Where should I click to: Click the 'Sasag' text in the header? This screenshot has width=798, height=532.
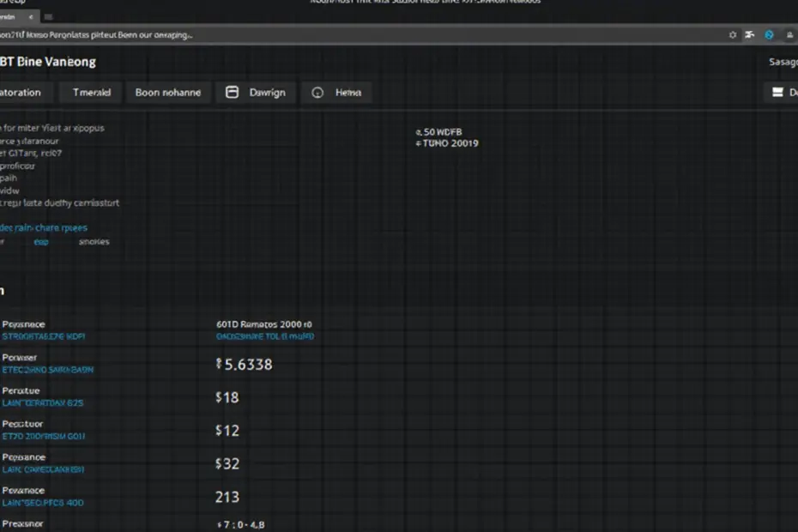[783, 62]
